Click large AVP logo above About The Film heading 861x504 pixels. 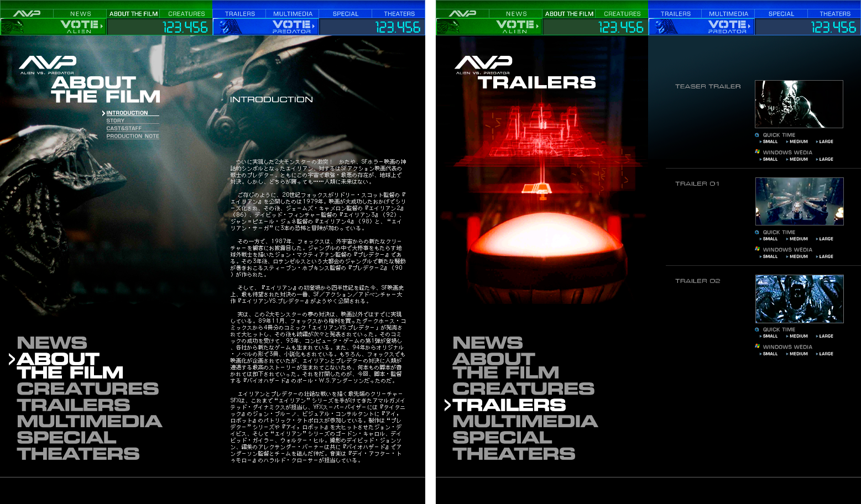point(48,65)
